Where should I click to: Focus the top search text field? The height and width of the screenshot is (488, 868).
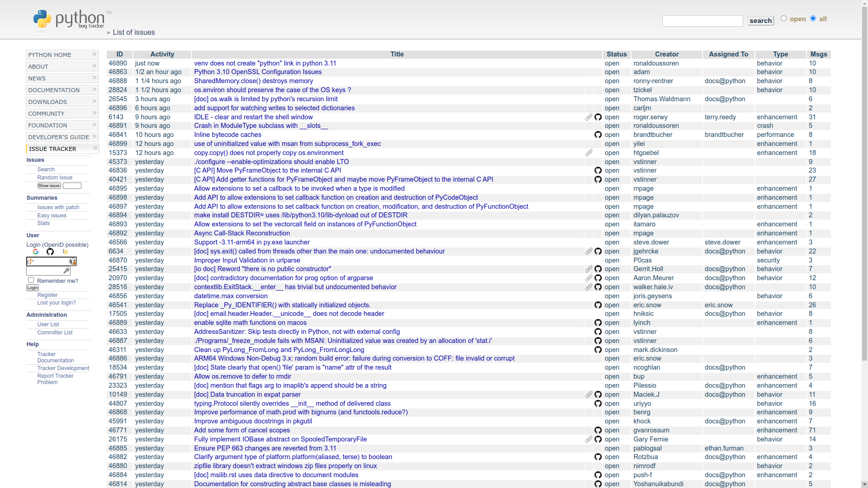[703, 21]
